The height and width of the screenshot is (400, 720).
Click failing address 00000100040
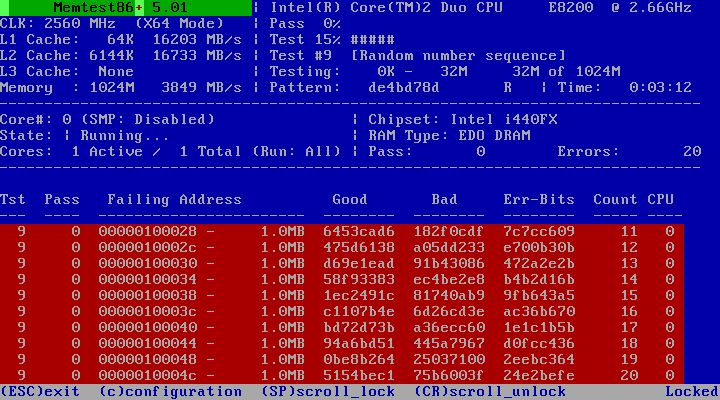click(x=148, y=328)
